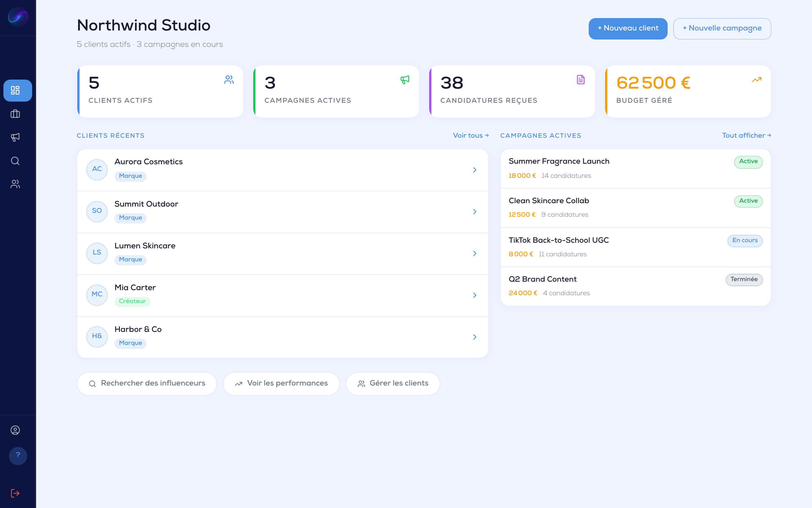Image resolution: width=812 pixels, height=508 pixels.
Task: Click Voir les performances button
Action: (281, 383)
